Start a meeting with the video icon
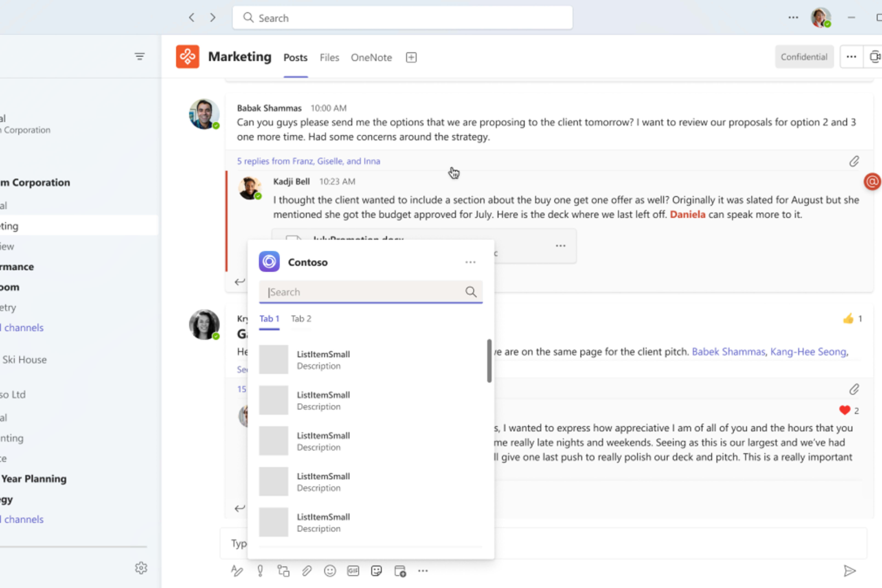The image size is (882, 588). (875, 57)
